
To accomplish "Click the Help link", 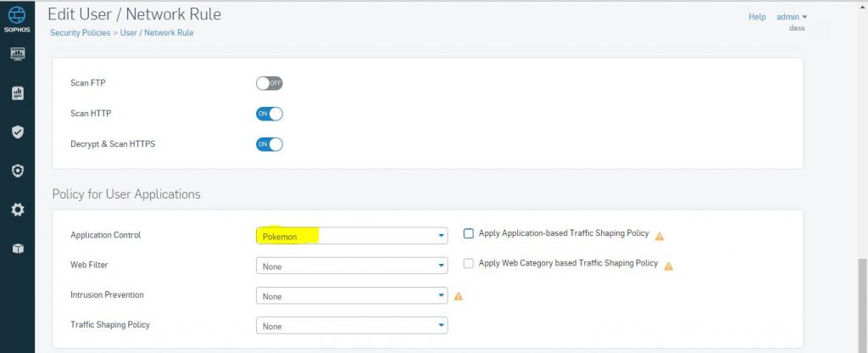I will coord(757,17).
